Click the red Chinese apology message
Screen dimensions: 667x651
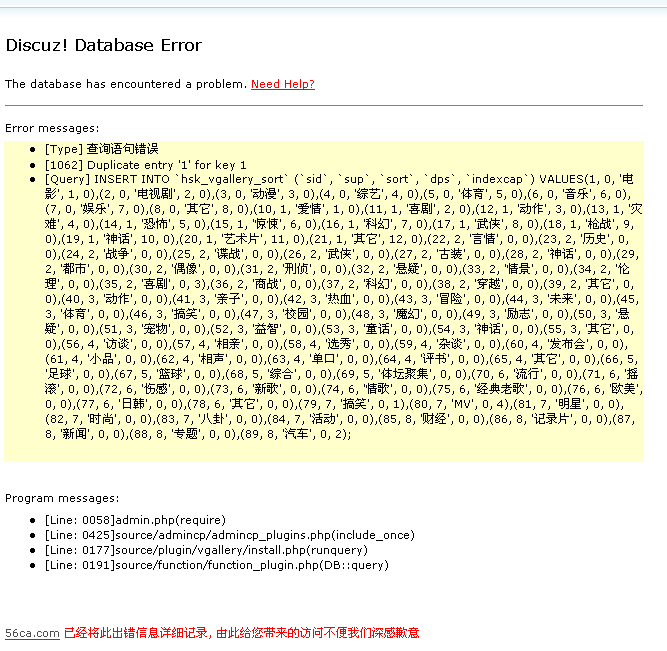[x=242, y=633]
